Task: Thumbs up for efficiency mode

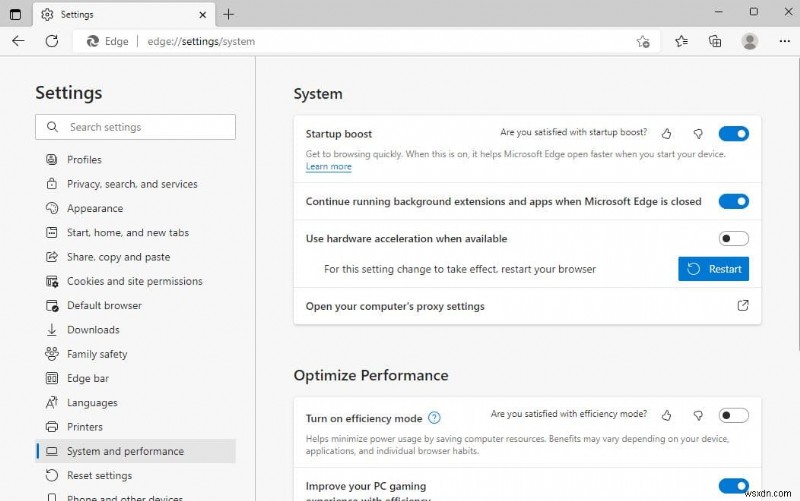Action: 666,416
